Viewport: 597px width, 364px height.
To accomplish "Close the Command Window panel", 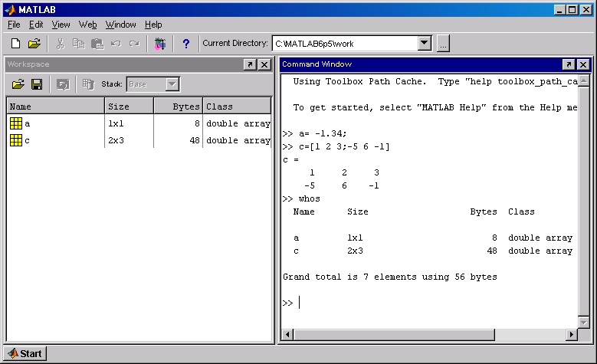I will pos(583,64).
